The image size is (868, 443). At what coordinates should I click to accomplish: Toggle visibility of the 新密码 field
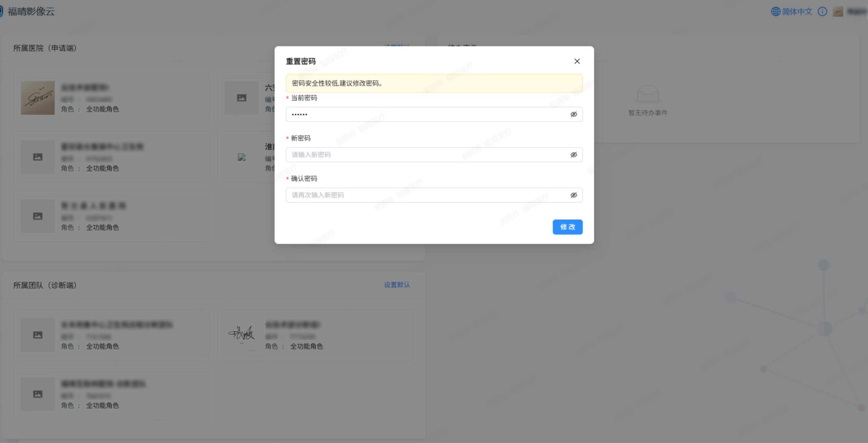pyautogui.click(x=573, y=155)
